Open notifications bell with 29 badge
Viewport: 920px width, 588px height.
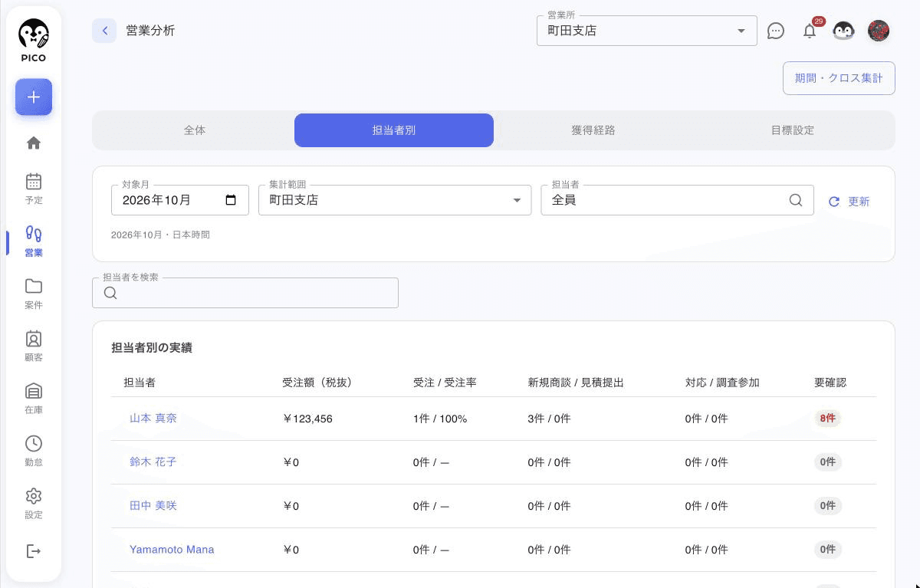(x=810, y=31)
